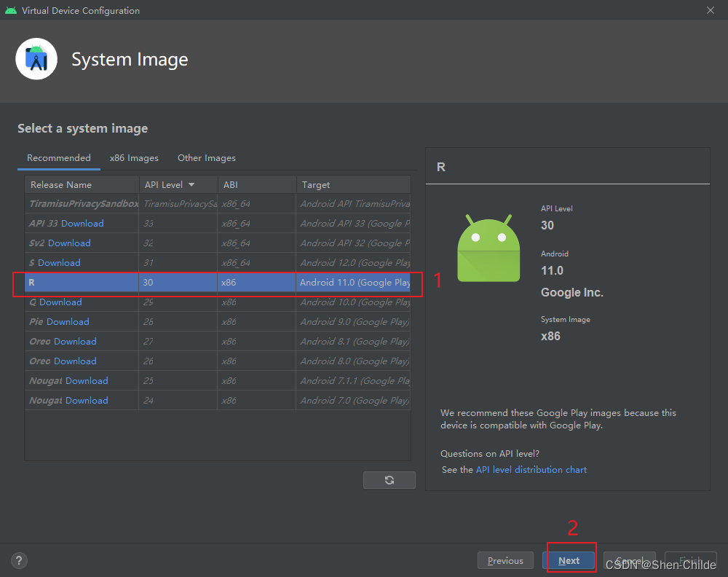
Task: Open the API level distribution chart link
Action: click(531, 470)
